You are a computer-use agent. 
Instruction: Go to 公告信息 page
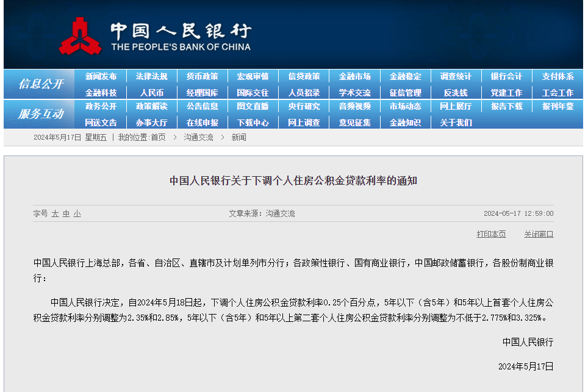point(202,107)
